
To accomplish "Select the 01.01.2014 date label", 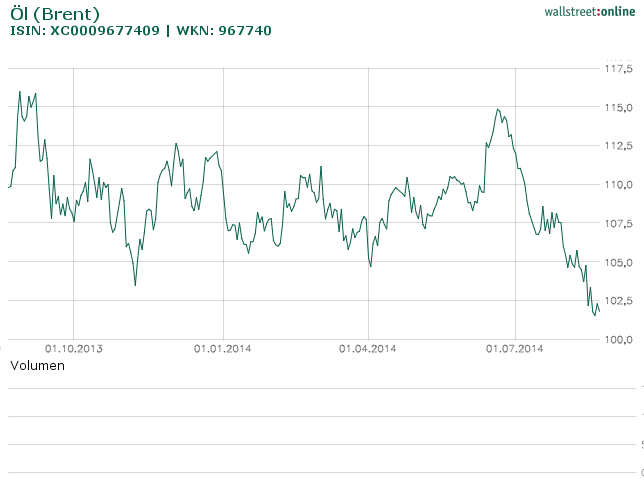I will [222, 349].
